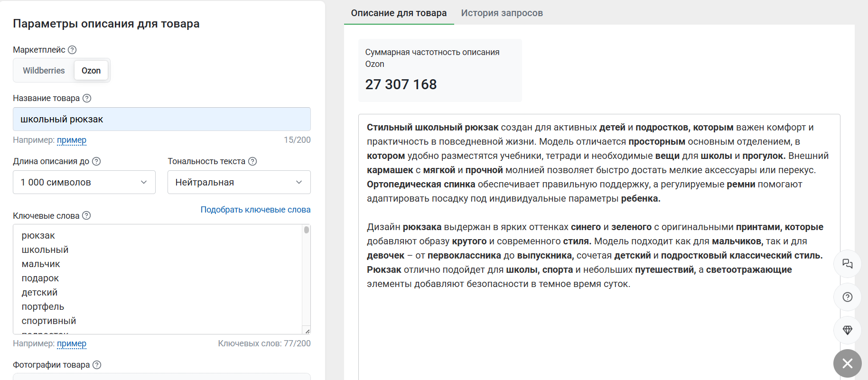
Task: Expand the 1 000 символов length dropdown
Action: click(84, 182)
